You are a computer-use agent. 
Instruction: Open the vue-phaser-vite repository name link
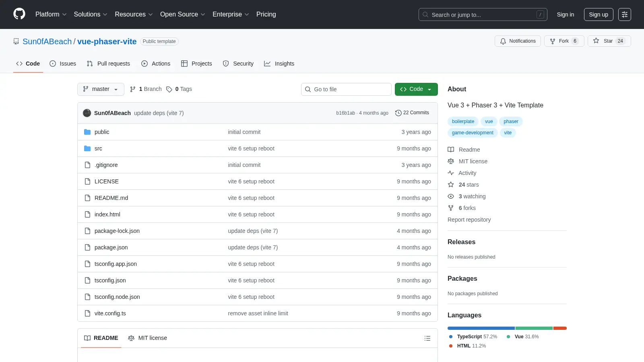pyautogui.click(x=107, y=41)
